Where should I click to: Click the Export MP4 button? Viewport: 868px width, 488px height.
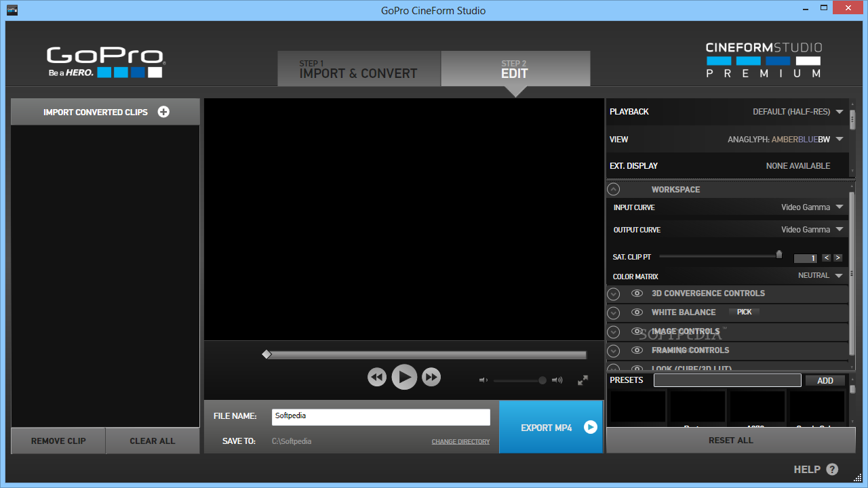[x=551, y=427]
